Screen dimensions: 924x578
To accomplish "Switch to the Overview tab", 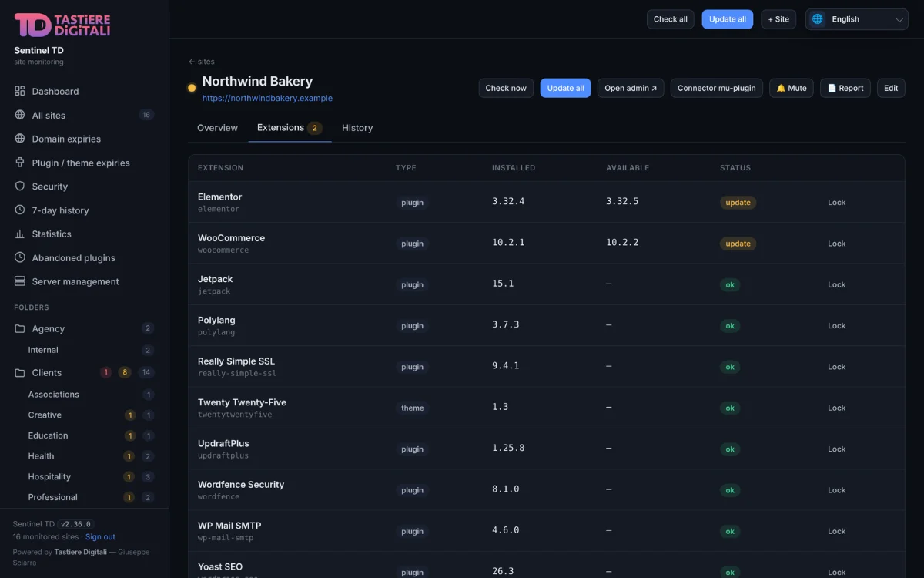I will tap(217, 128).
